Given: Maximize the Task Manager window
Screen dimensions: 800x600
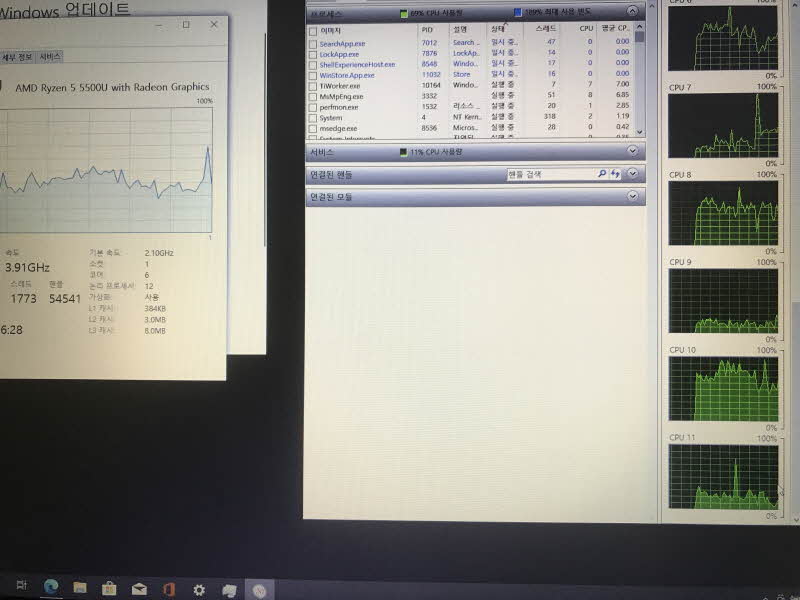Looking at the screenshot, I should (x=186, y=24).
